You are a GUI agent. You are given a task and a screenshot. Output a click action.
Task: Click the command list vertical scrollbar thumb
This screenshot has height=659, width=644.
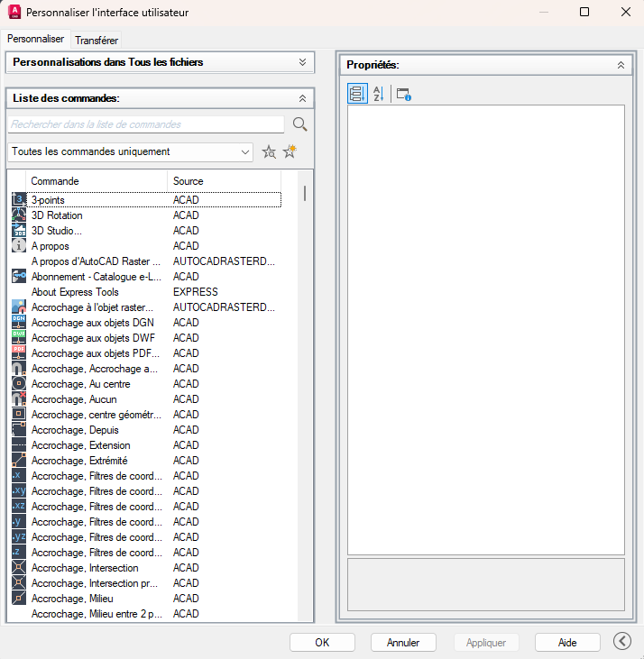pos(305,193)
